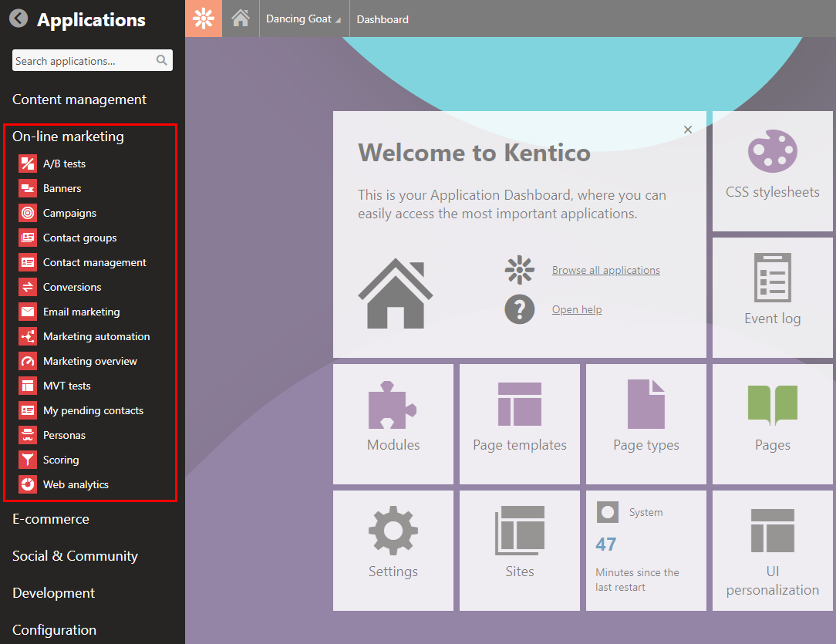Focus the Search applications field
The width and height of the screenshot is (836, 644).
93,60
